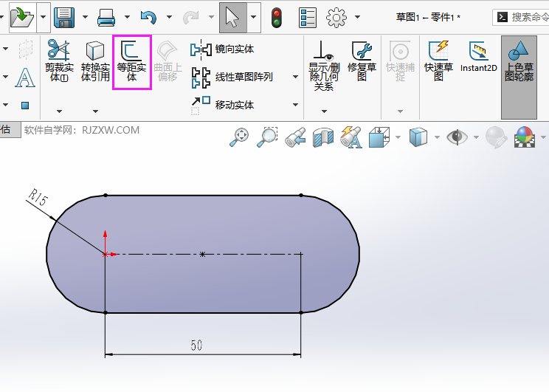Click the Mirror Entities tool
This screenshot has height=392, width=549.
(x=222, y=49)
